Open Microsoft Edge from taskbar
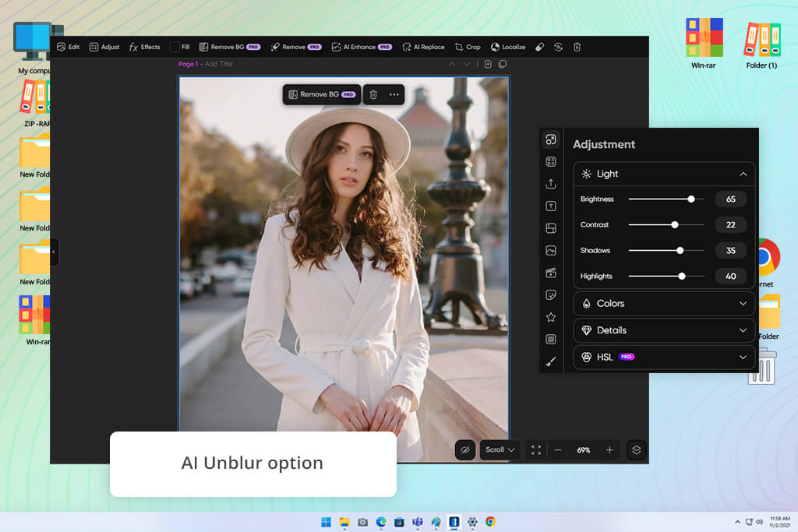Viewport: 798px width, 532px height. [x=380, y=522]
